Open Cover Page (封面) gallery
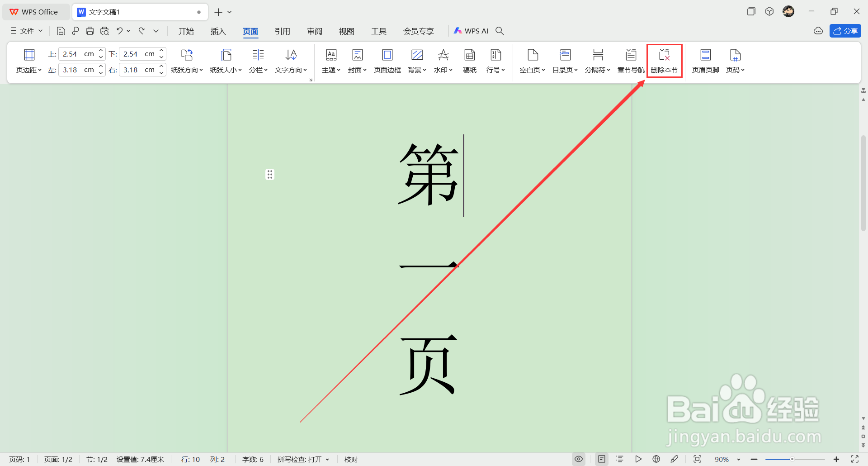Viewport: 868px width, 466px height. click(357, 61)
